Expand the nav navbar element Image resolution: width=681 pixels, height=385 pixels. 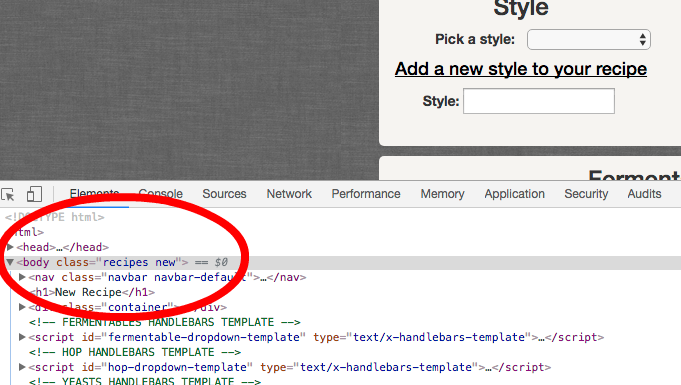coord(22,277)
